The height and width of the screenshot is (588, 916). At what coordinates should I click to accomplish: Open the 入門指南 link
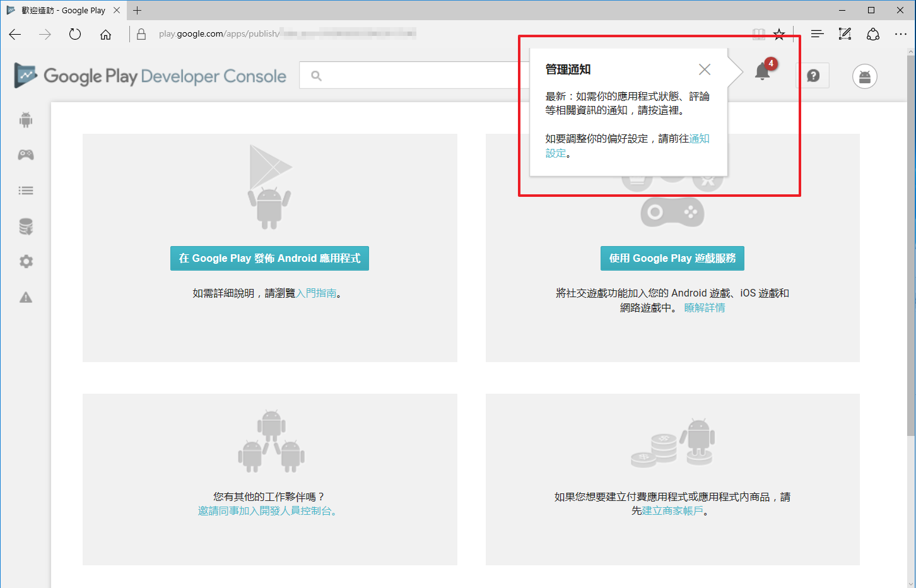pyautogui.click(x=316, y=293)
